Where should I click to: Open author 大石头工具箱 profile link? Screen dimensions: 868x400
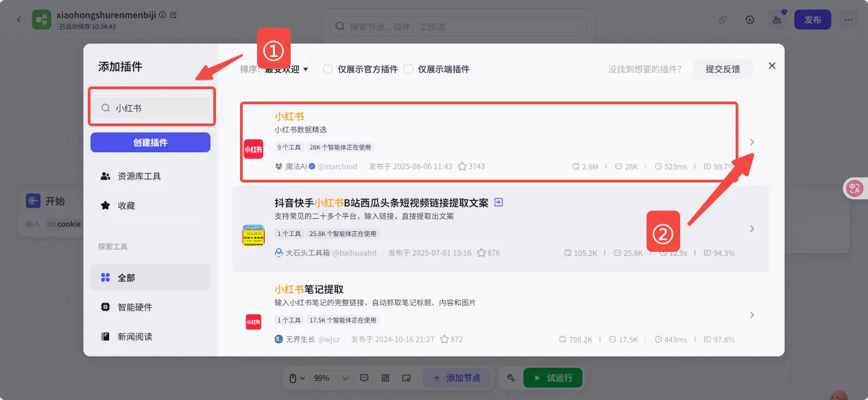click(308, 253)
